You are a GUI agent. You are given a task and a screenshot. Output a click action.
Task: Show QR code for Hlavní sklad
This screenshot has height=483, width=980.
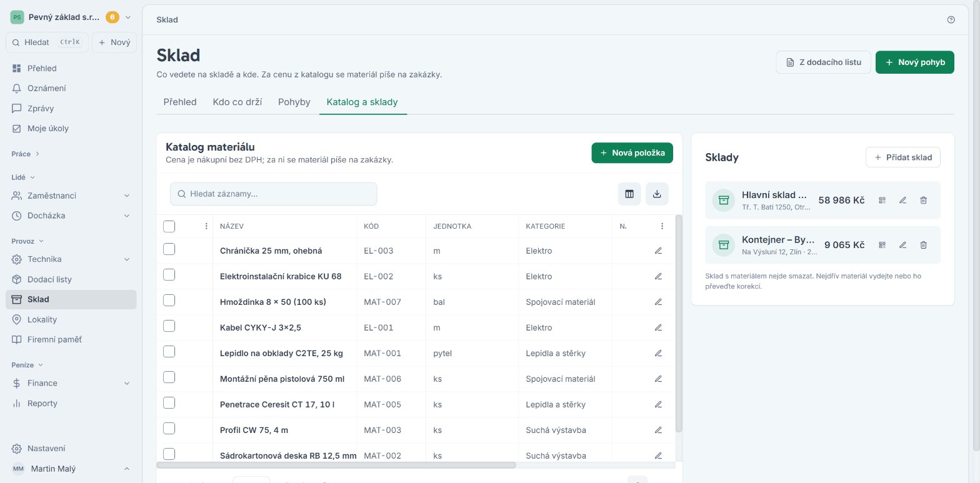point(882,200)
